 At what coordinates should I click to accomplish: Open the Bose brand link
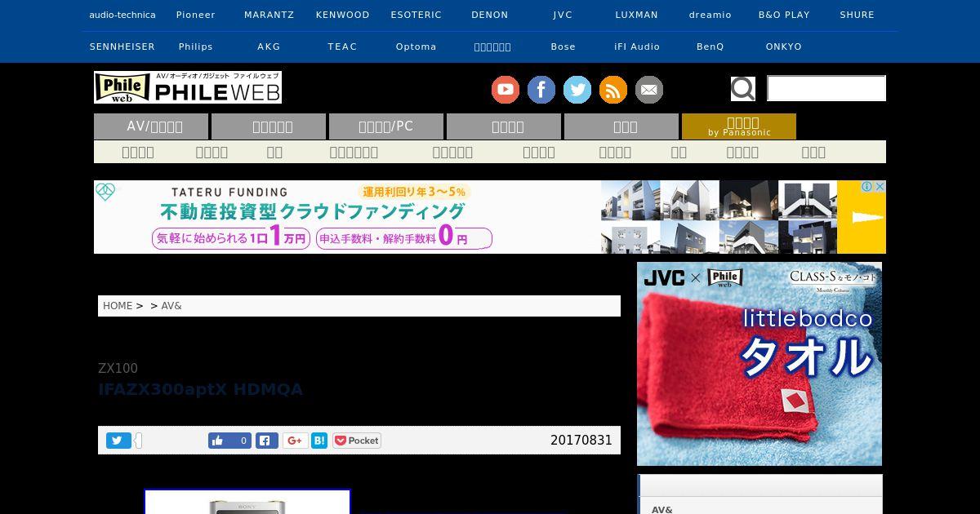pyautogui.click(x=563, y=47)
